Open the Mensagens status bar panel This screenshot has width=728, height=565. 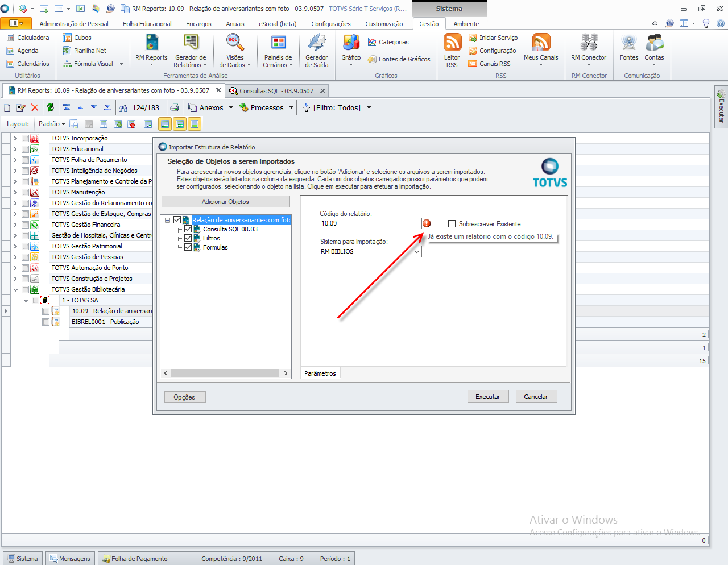(70, 559)
